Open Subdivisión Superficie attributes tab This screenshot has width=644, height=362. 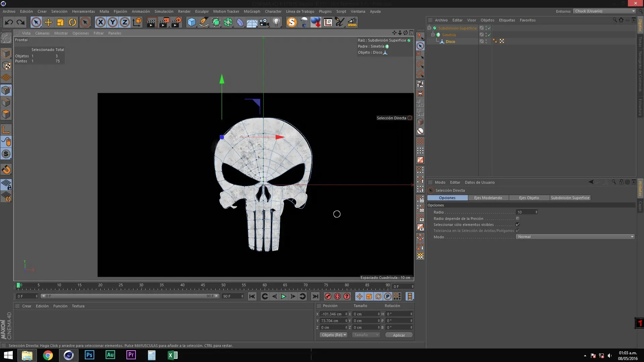coord(570,198)
